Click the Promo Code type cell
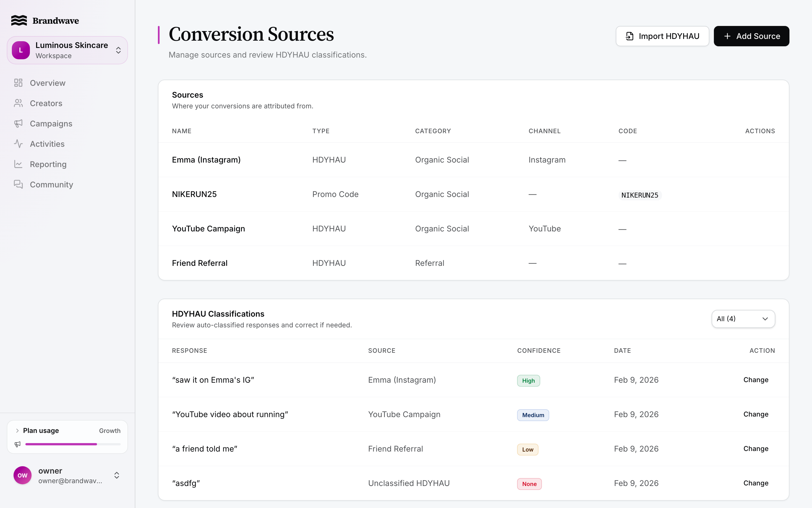 pyautogui.click(x=335, y=194)
